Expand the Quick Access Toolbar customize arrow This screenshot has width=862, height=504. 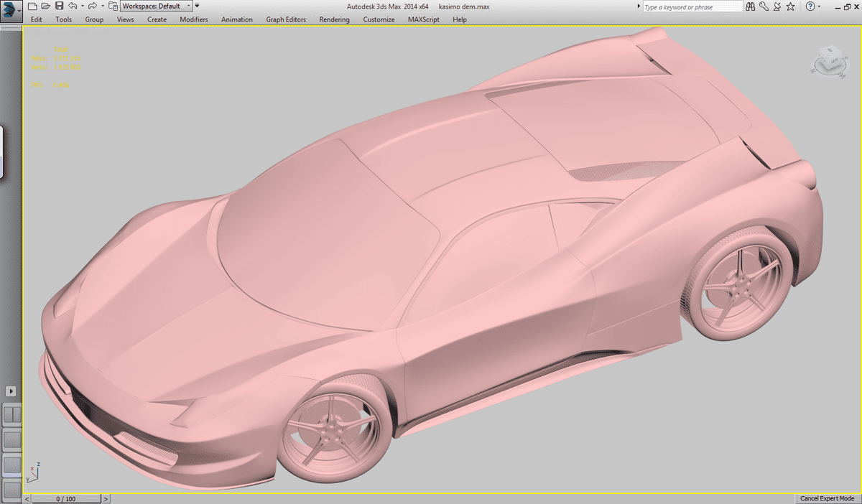(197, 6)
